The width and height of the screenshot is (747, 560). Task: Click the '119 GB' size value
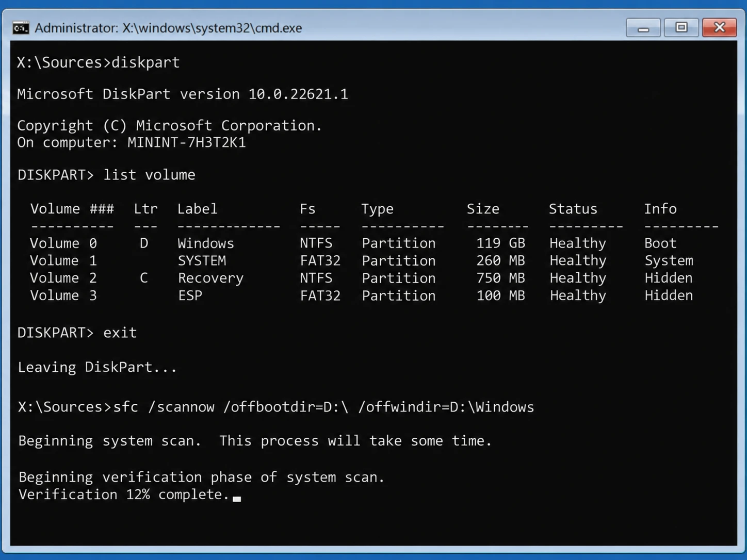(x=500, y=243)
